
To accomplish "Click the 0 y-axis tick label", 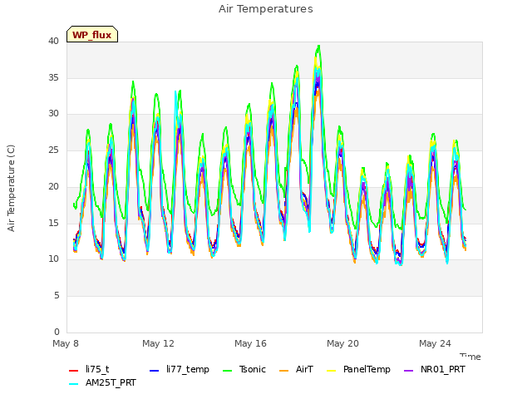I will [57, 332].
